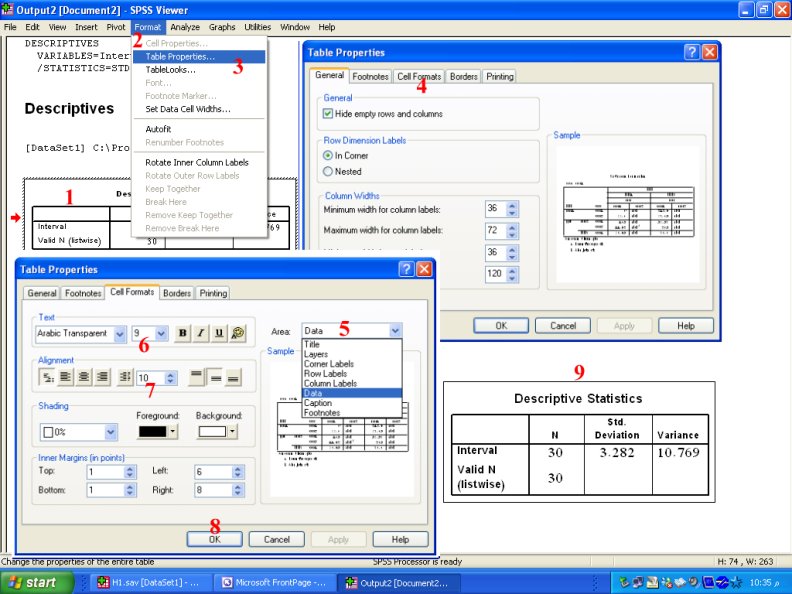This screenshot has height=594, width=792.
Task: Open the Analyze menu
Action: pyautogui.click(x=185, y=27)
